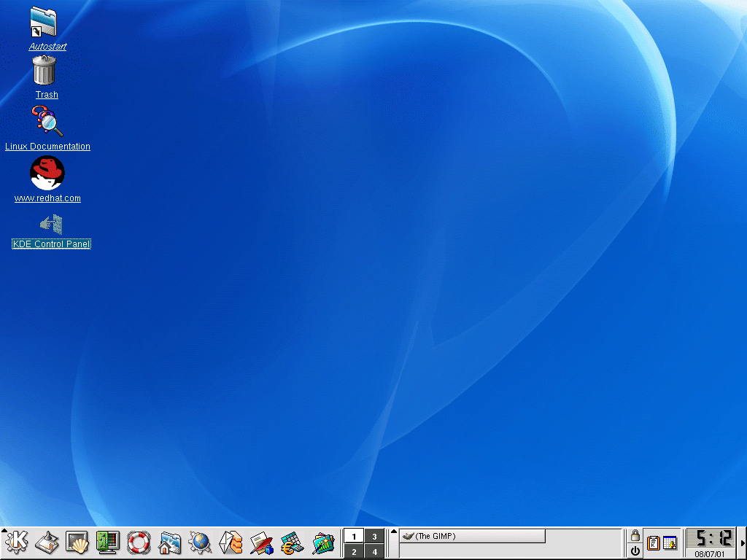Expand the taskbar window list arrow
Image resolution: width=747 pixels, height=560 pixels.
tap(394, 531)
